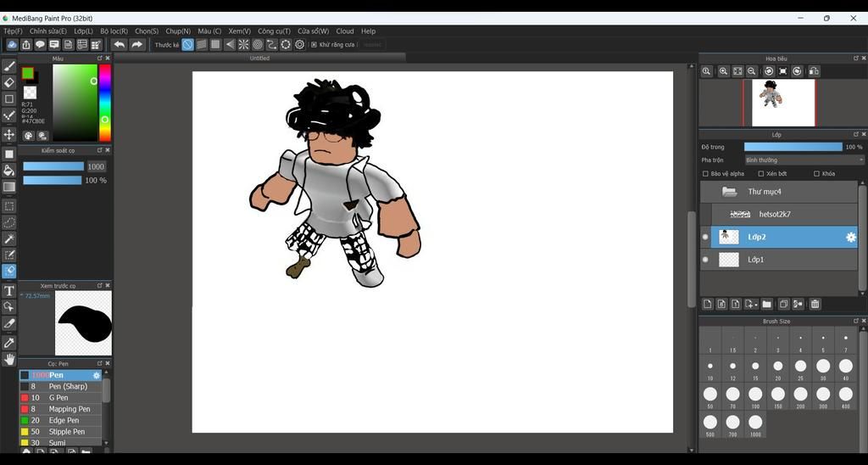This screenshot has width=868, height=465.
Task: Click the duplicate layer icon
Action: (x=783, y=304)
